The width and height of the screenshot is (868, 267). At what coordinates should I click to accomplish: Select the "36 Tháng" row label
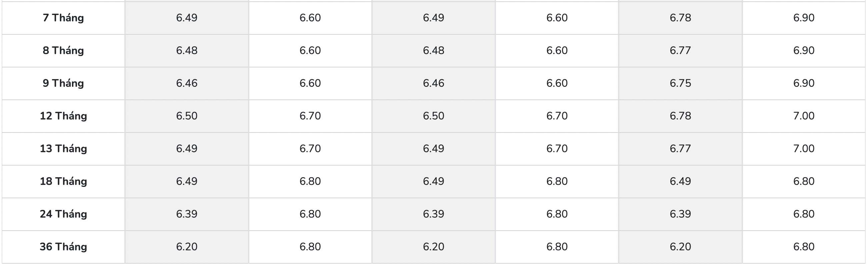tap(63, 247)
